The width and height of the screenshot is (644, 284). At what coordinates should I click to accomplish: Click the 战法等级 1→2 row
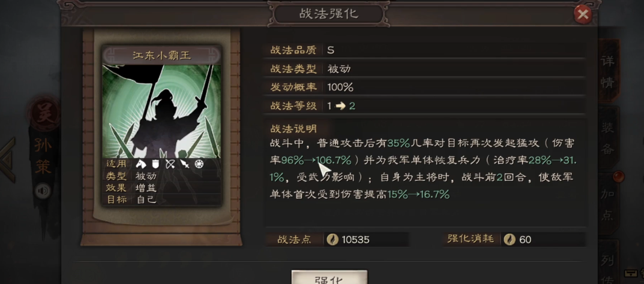tap(424, 105)
